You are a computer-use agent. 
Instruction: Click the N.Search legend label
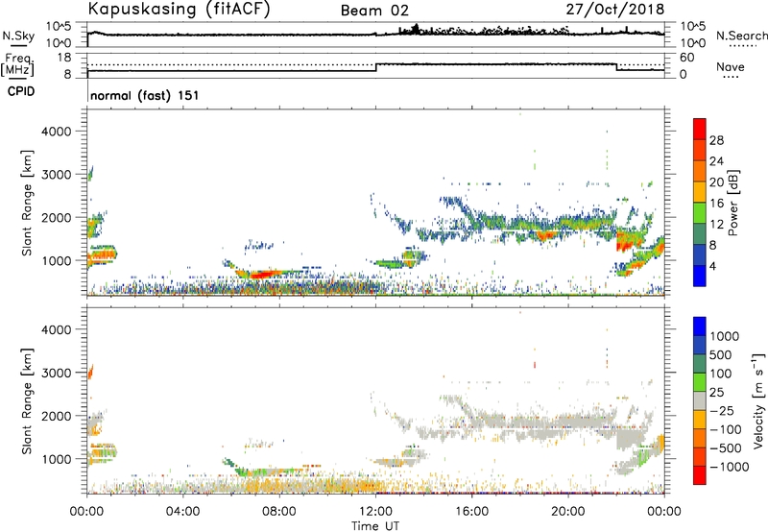click(741, 36)
